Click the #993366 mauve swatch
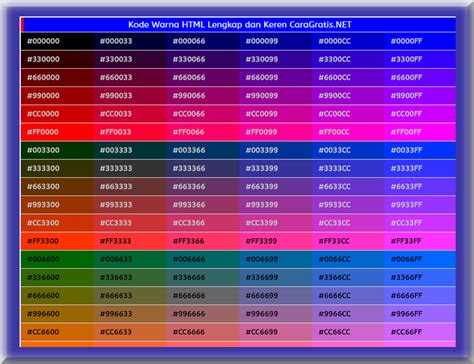 coord(203,205)
